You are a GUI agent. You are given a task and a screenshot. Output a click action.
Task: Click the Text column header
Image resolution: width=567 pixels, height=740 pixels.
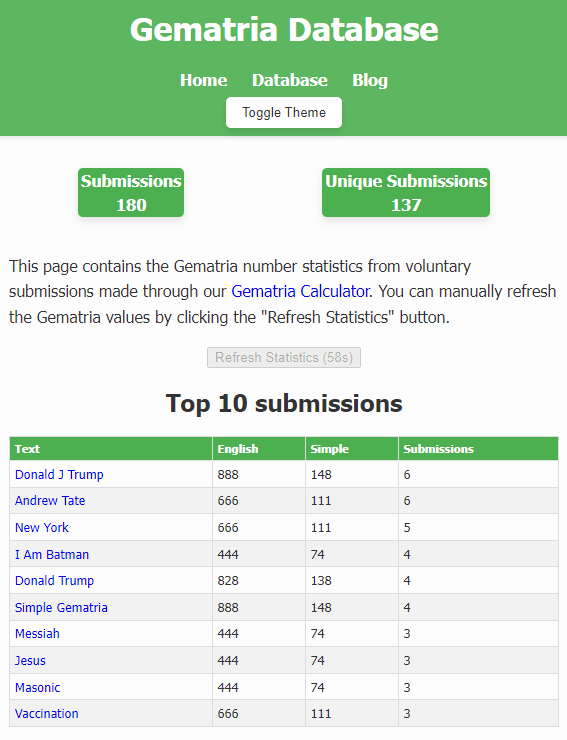(111, 448)
